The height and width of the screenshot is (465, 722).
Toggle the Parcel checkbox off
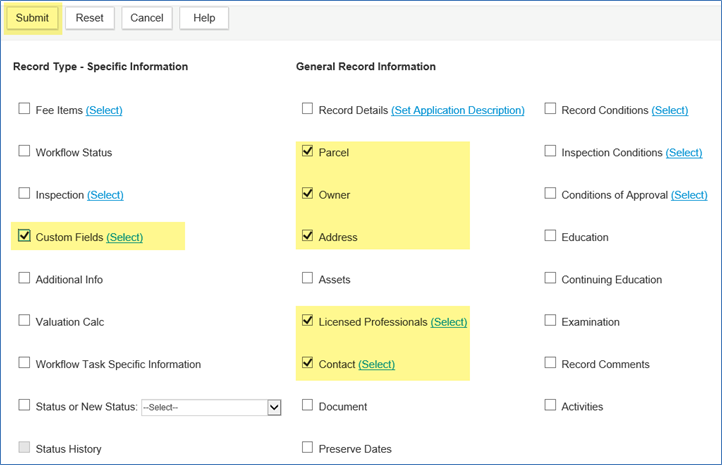pyautogui.click(x=307, y=151)
